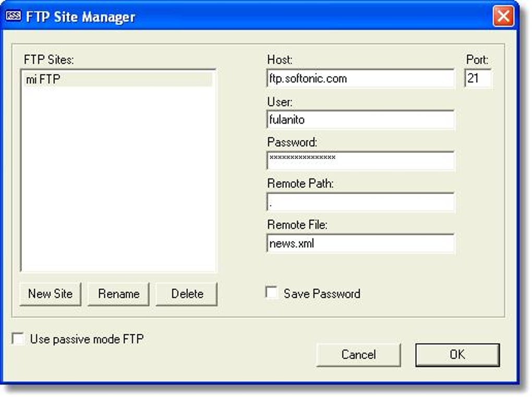The height and width of the screenshot is (397, 532).
Task: Click the 'Port:' label
Action: pyautogui.click(x=477, y=59)
